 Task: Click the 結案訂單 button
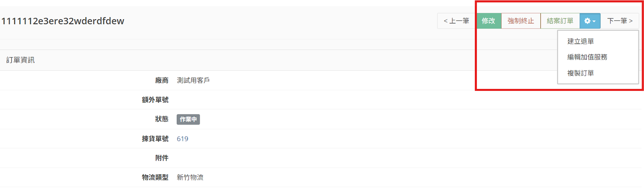[x=560, y=21]
